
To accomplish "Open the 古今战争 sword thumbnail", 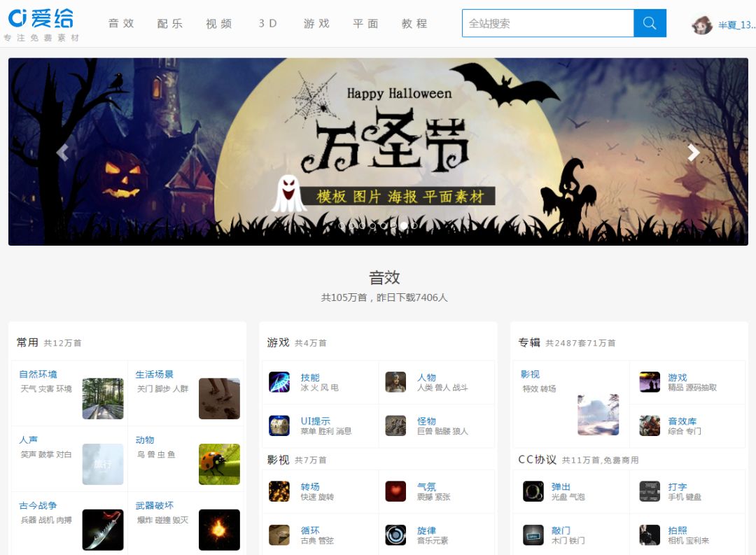I will click(x=103, y=530).
